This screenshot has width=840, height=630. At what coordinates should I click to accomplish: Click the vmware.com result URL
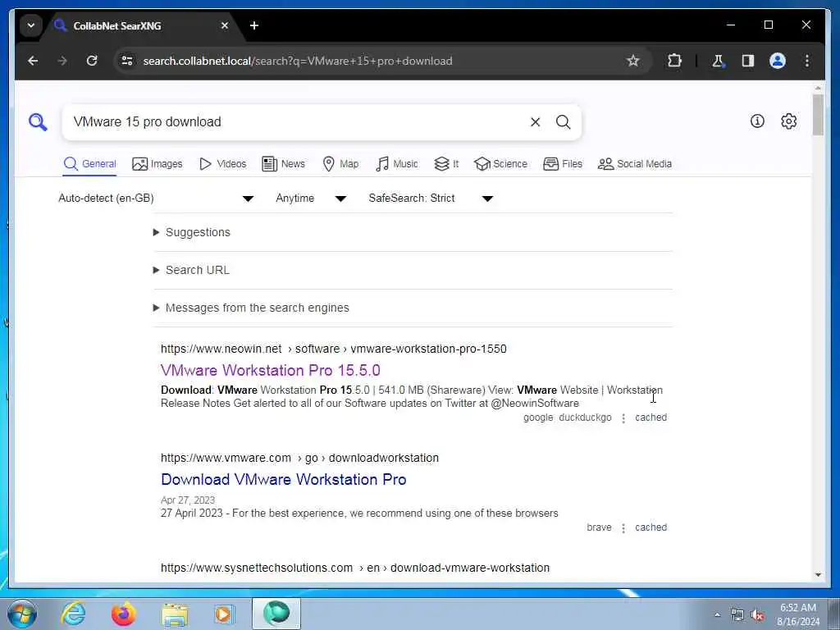click(x=299, y=458)
